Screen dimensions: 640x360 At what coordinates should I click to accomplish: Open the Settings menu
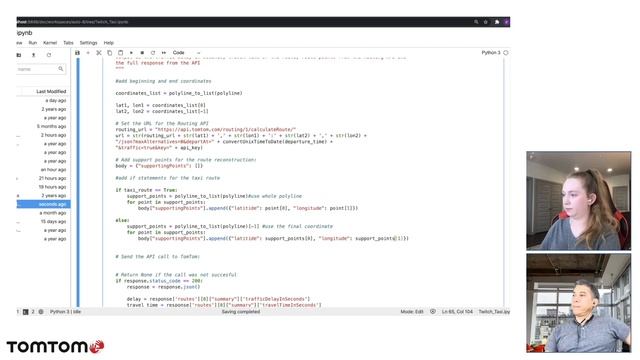88,42
